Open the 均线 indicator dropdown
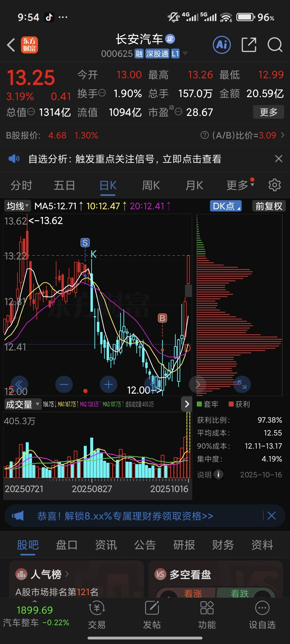290x644 pixels. click(x=18, y=206)
